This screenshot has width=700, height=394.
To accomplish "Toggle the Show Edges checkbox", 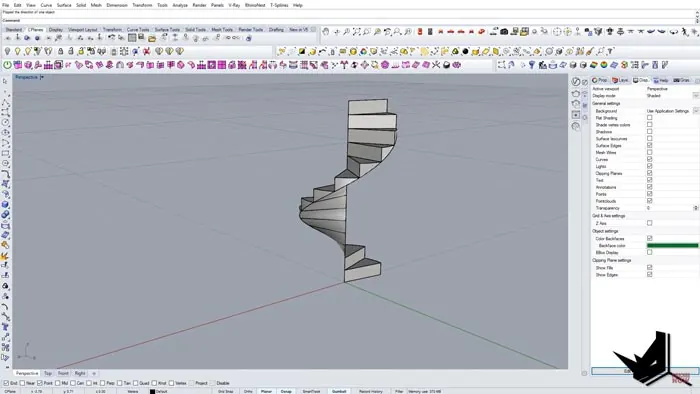I will point(650,275).
